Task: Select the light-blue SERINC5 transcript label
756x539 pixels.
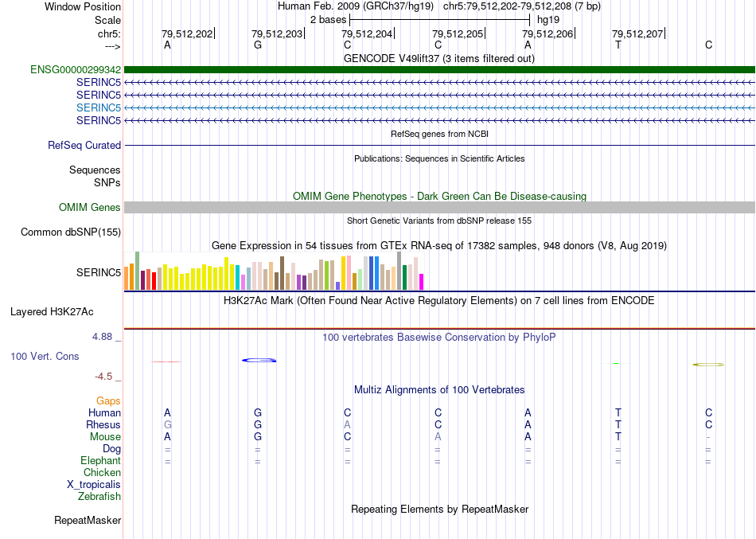Action: point(99,107)
